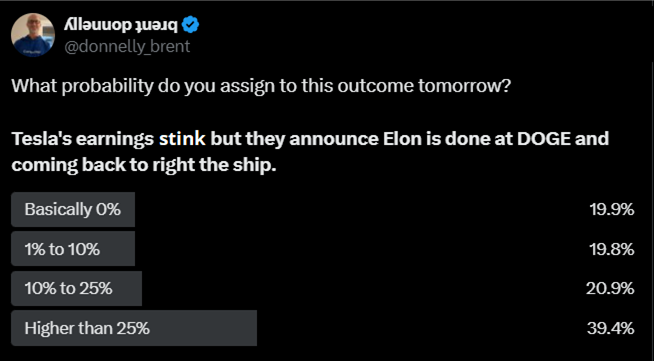Click the word "stink" in the bold text
The height and width of the screenshot is (362, 654).
[x=183, y=139]
